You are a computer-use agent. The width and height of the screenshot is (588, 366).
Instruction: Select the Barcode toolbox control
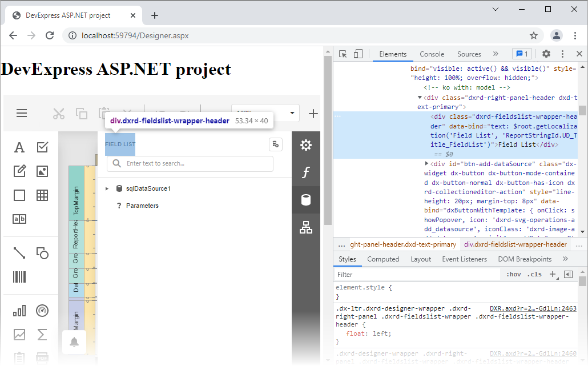19,277
